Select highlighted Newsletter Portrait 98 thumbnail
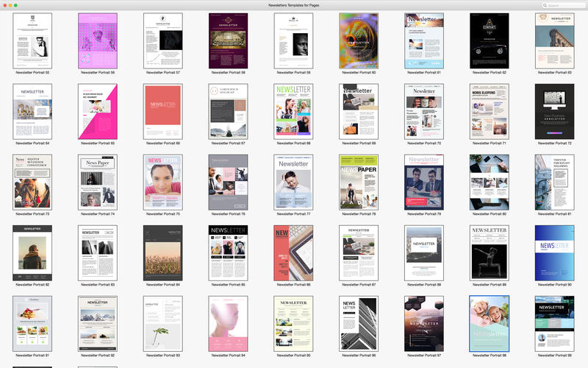588x368 pixels. click(489, 323)
